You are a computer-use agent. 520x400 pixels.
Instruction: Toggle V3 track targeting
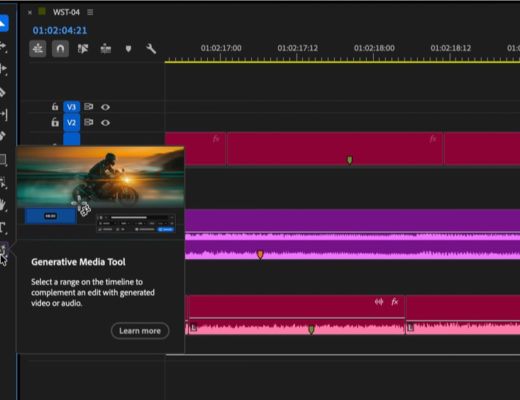click(x=71, y=107)
